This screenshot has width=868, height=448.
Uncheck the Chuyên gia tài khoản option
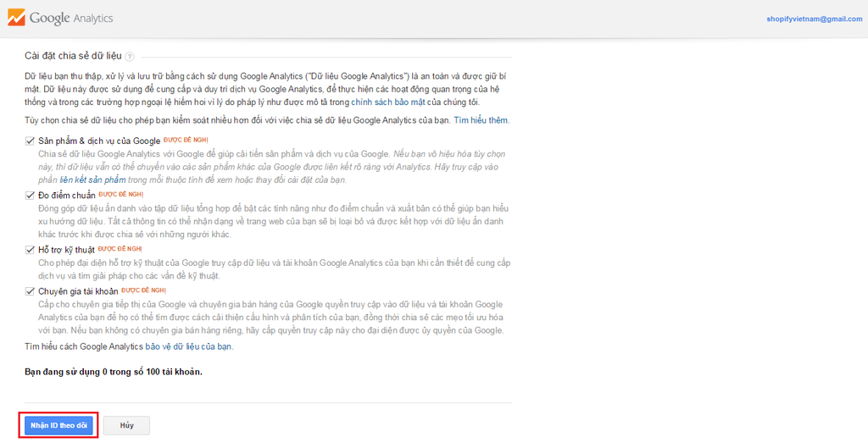30,291
